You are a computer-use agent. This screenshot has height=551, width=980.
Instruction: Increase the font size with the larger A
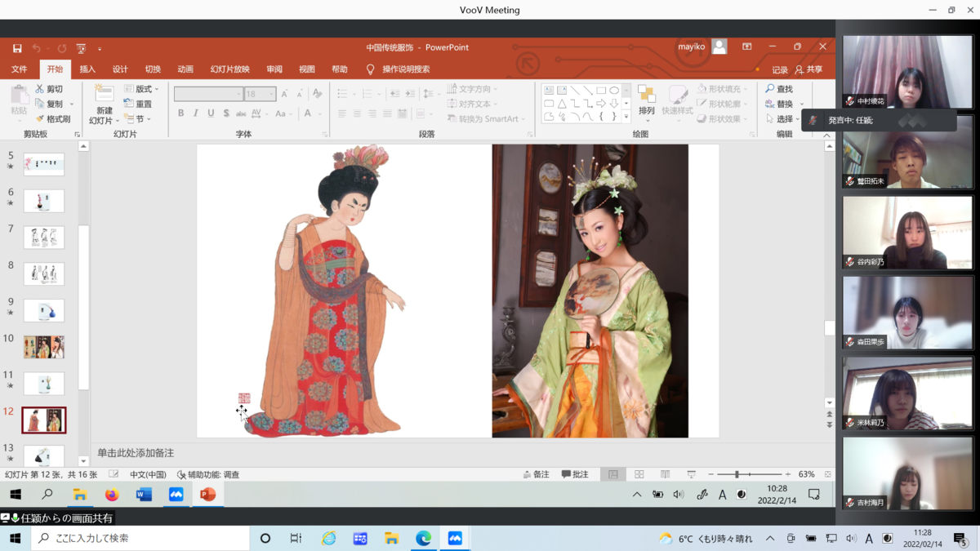coord(283,94)
